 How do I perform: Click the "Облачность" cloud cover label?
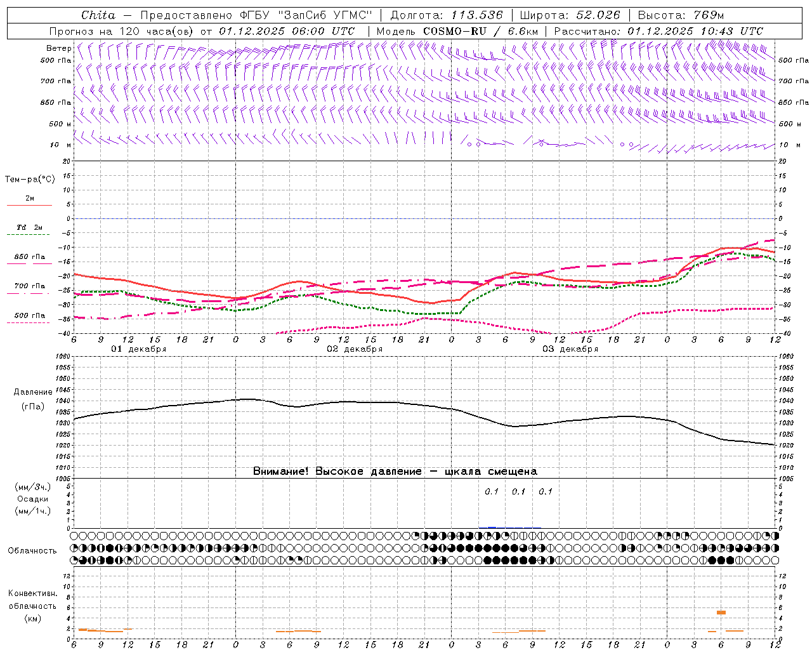coord(32,551)
